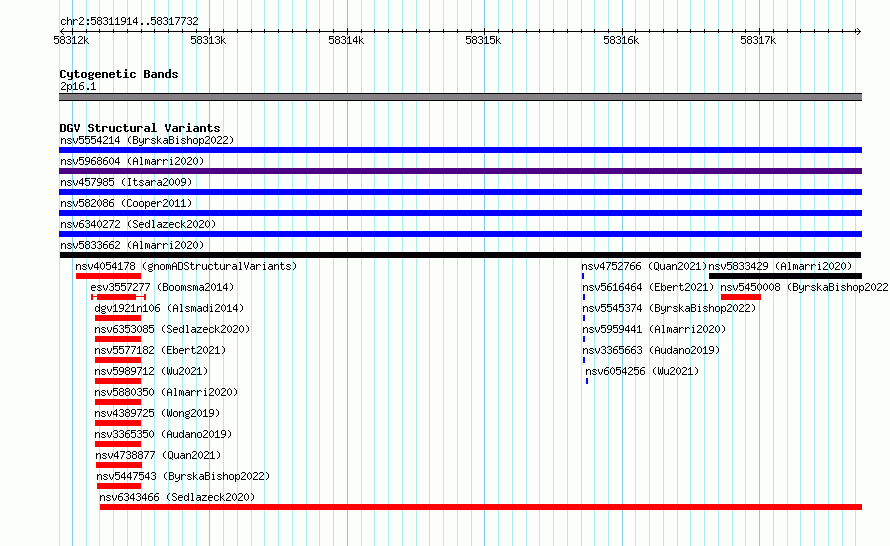Click the long red bar under nsv6343466
Image resolution: width=890 pixels, height=546 pixels.
pyautogui.click(x=481, y=507)
